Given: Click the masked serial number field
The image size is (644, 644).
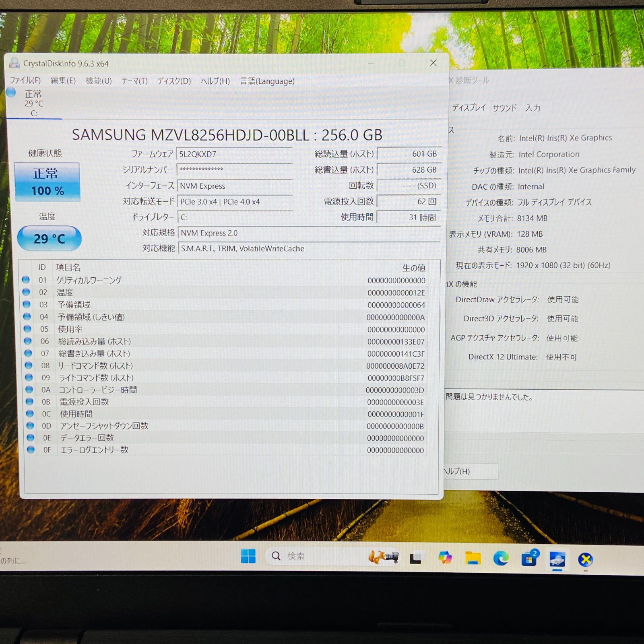Looking at the screenshot, I should (x=234, y=169).
